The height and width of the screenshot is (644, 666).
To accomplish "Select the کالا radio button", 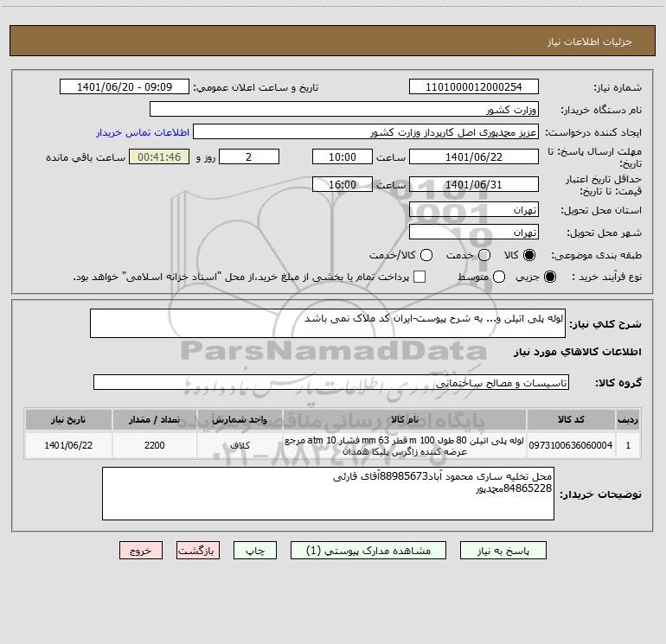I will [529, 255].
